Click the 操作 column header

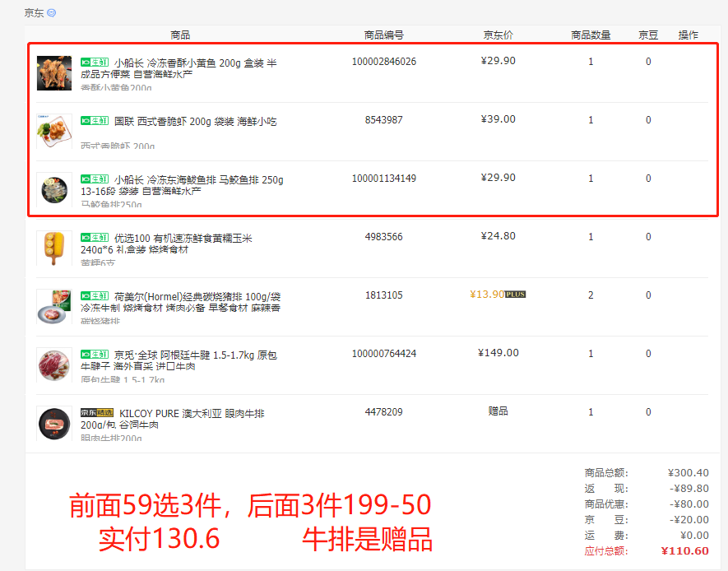688,35
